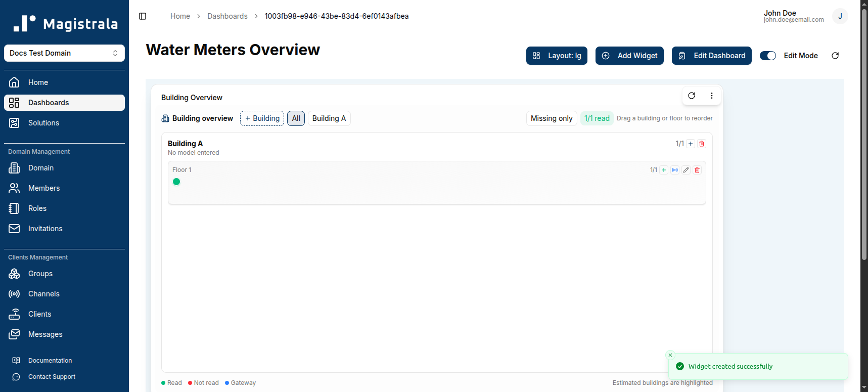Image resolution: width=868 pixels, height=392 pixels.
Task: Open Clients in the sidebar
Action: click(x=64, y=314)
